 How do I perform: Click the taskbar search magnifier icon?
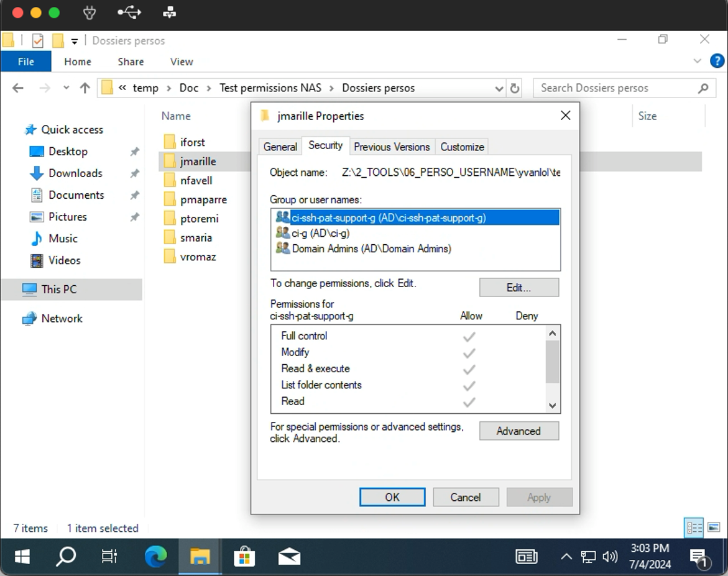66,556
